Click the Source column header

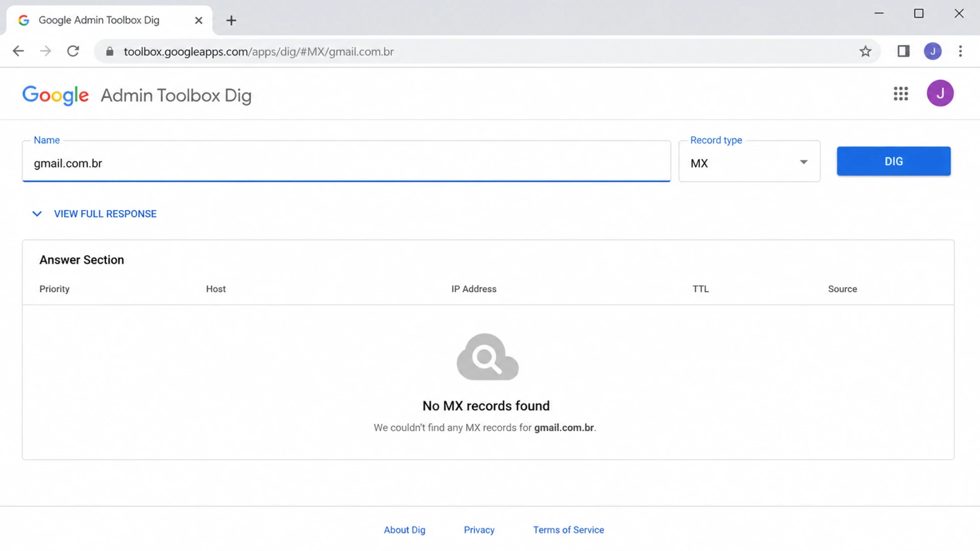[842, 289]
